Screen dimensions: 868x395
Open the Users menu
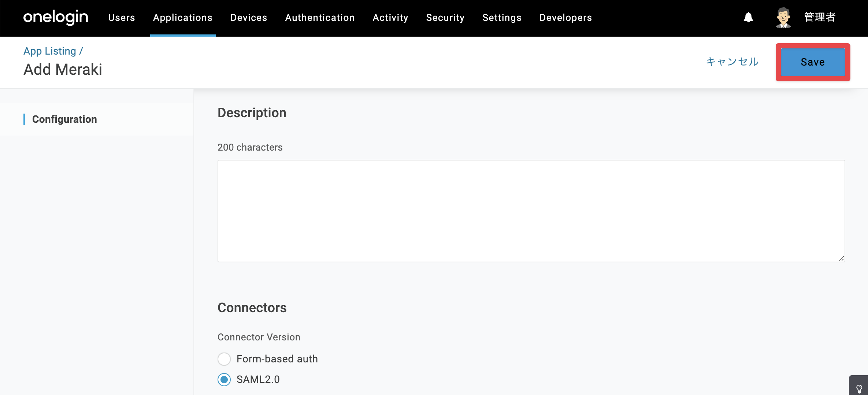pyautogui.click(x=122, y=18)
